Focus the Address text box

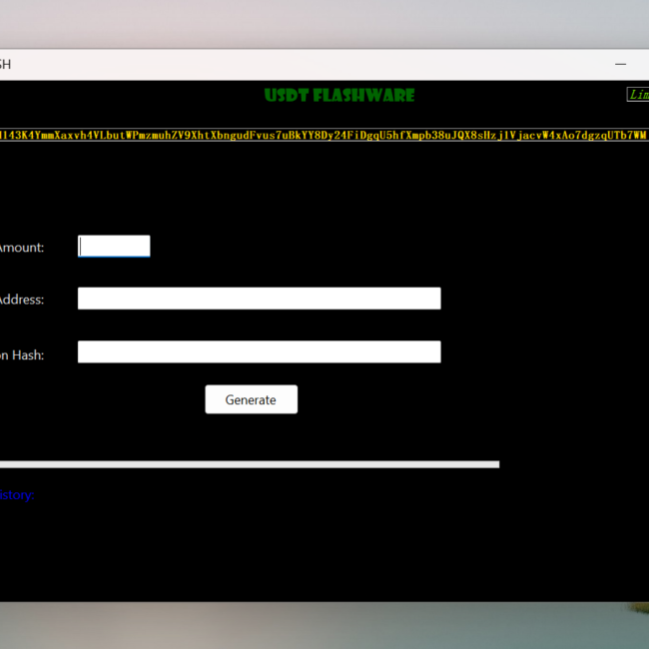click(259, 298)
